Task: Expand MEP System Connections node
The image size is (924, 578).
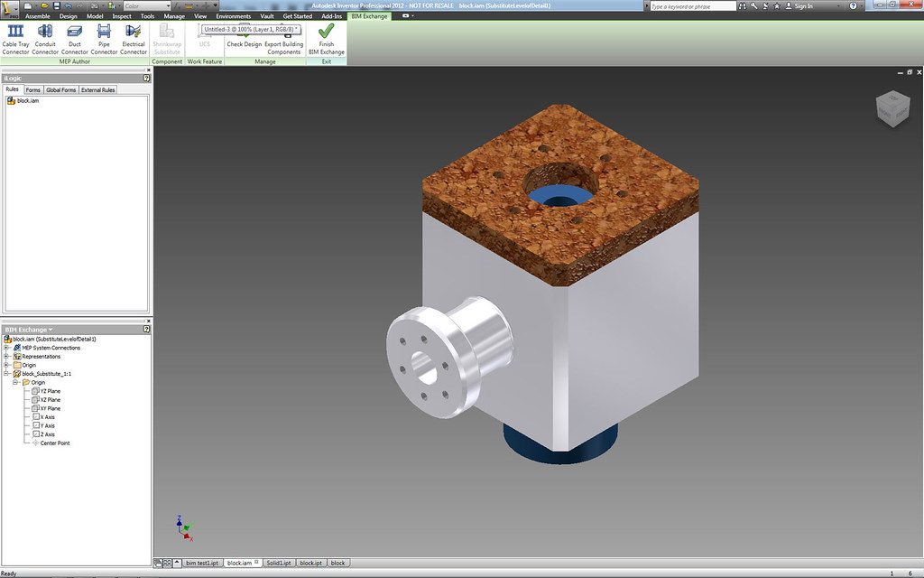Action: [x=6, y=348]
